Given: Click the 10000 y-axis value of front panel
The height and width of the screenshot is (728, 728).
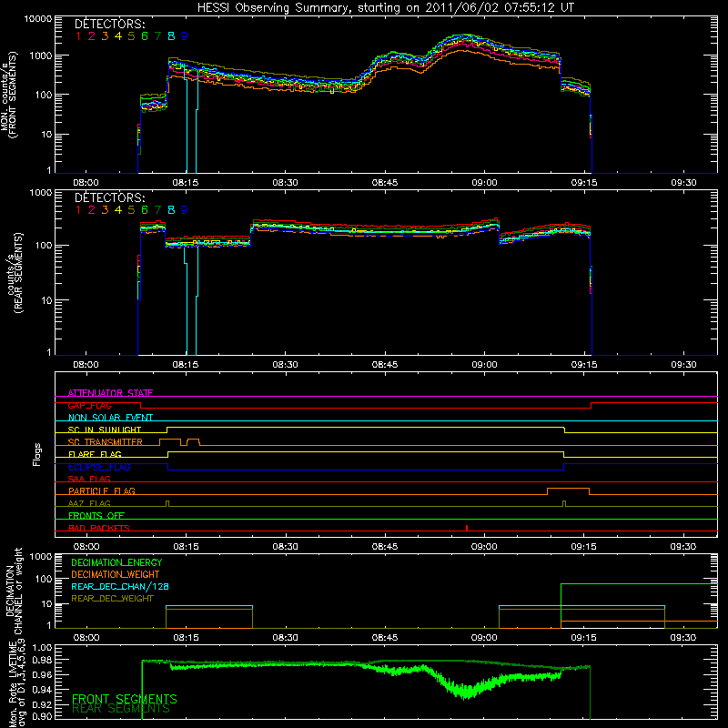Looking at the screenshot, I should point(37,18).
